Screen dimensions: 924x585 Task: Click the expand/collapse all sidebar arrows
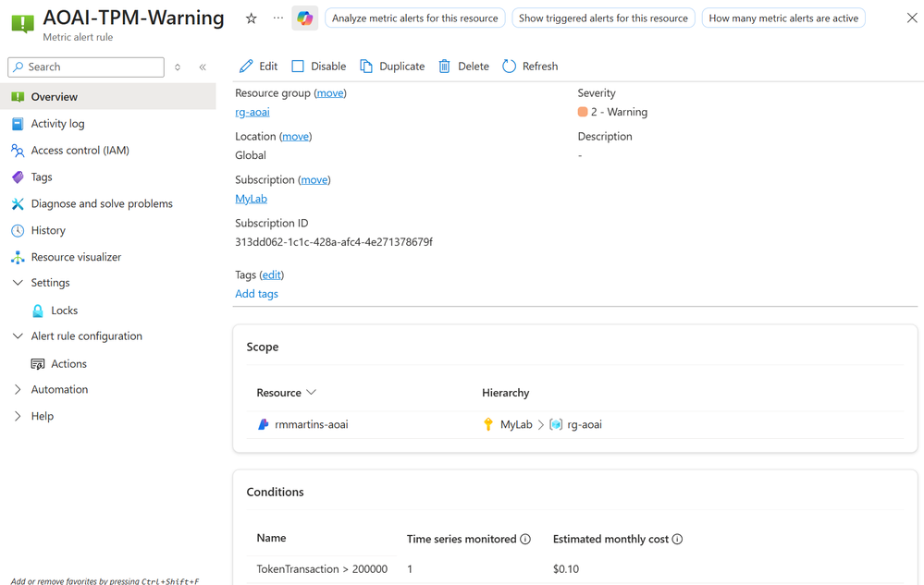pyautogui.click(x=178, y=67)
